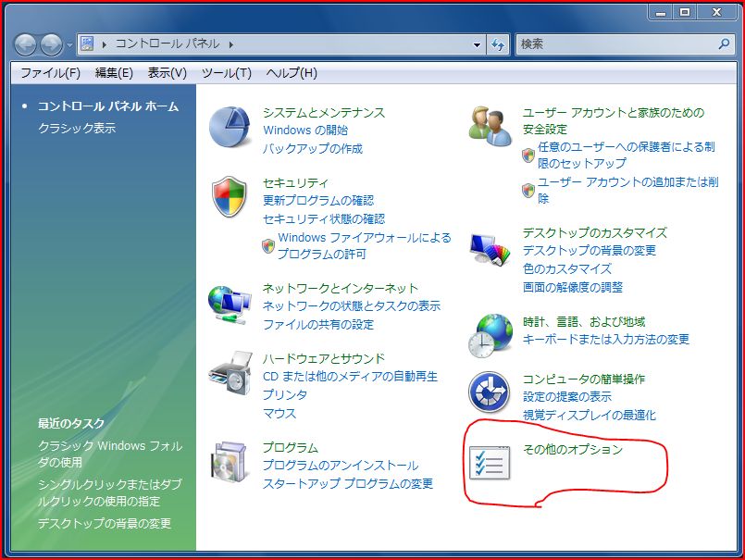Open the ツール(T) menu
The image size is (745, 560).
pyautogui.click(x=227, y=73)
